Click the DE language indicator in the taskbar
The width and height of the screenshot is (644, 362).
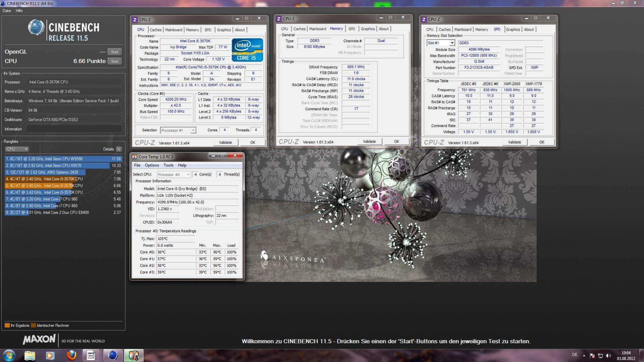click(x=575, y=355)
